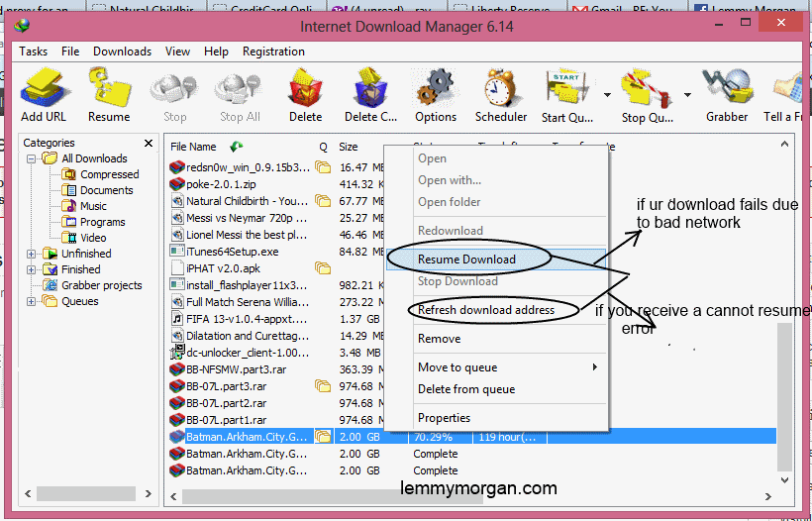Click the Stop toolbar icon

174,97
